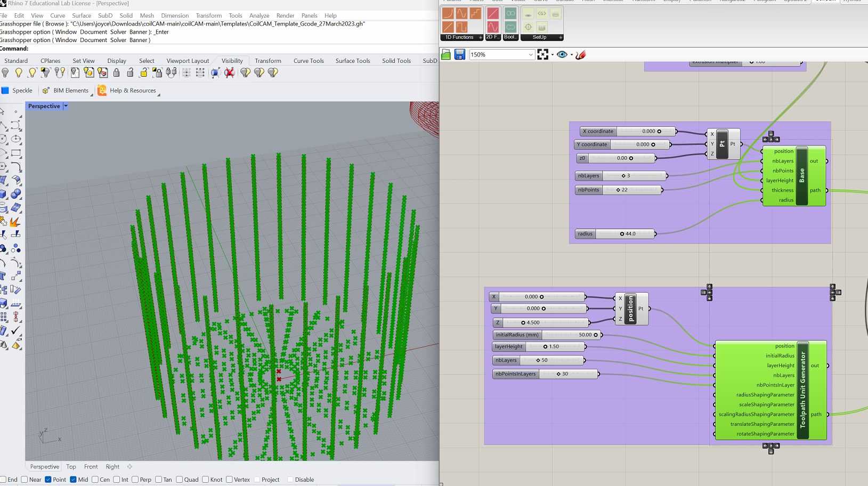Open the 150% zoom level dropdown
Viewport: 868px width, 486px height.
531,54
